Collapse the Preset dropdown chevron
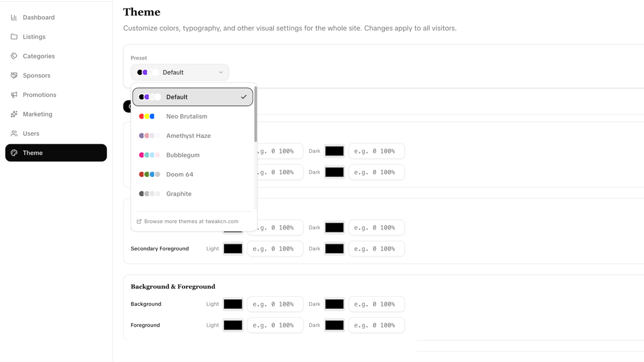Image resolution: width=644 pixels, height=362 pixels. point(221,72)
